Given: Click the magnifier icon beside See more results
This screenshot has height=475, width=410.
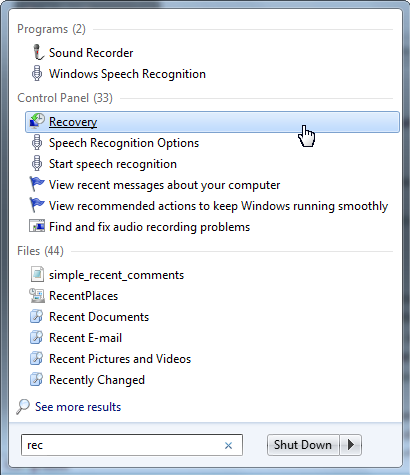Looking at the screenshot, I should 23,407.
